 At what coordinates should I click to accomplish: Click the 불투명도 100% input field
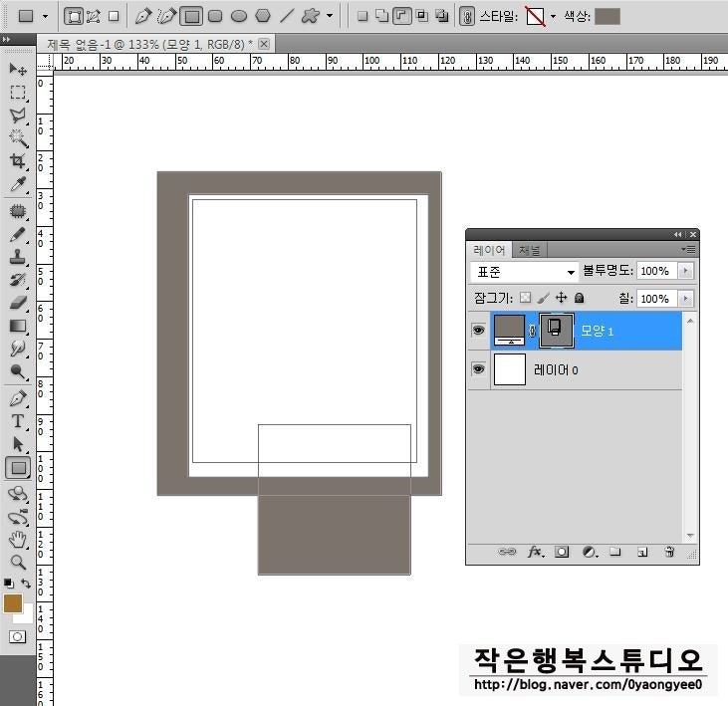tap(657, 271)
